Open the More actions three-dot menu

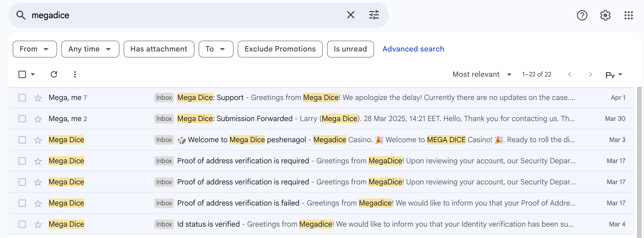click(75, 74)
